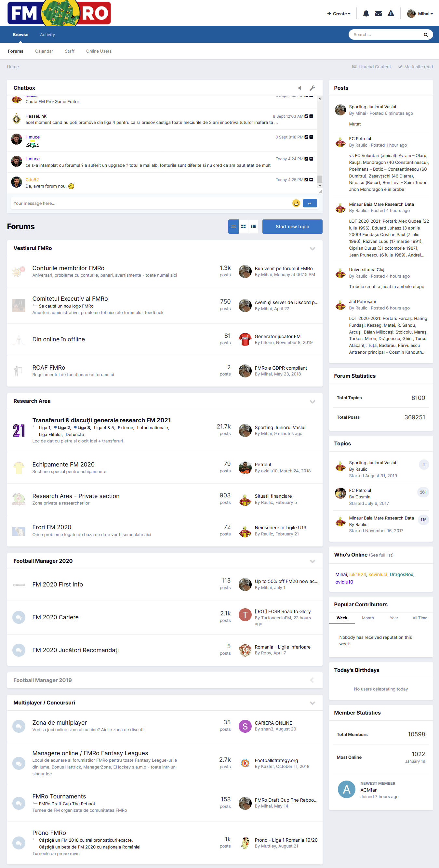
Task: Open the Home breadcrumb link
Action: pos(13,67)
